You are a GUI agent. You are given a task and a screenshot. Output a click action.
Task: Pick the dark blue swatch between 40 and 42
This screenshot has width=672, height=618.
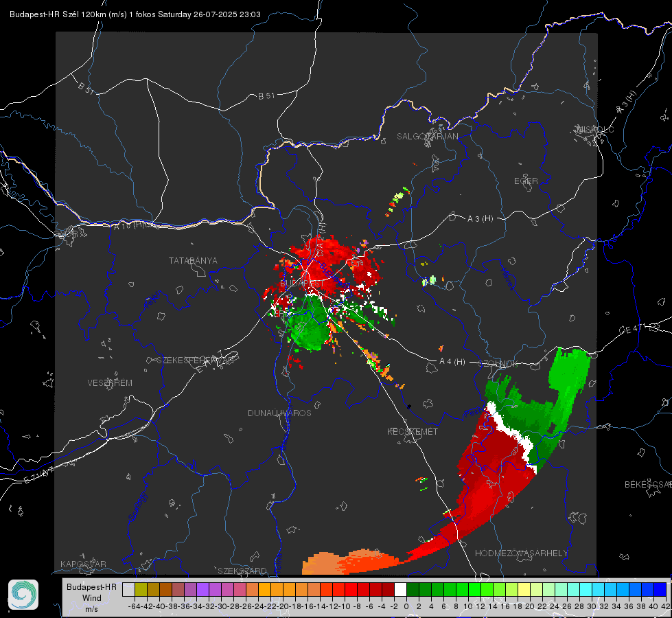click(x=660, y=589)
